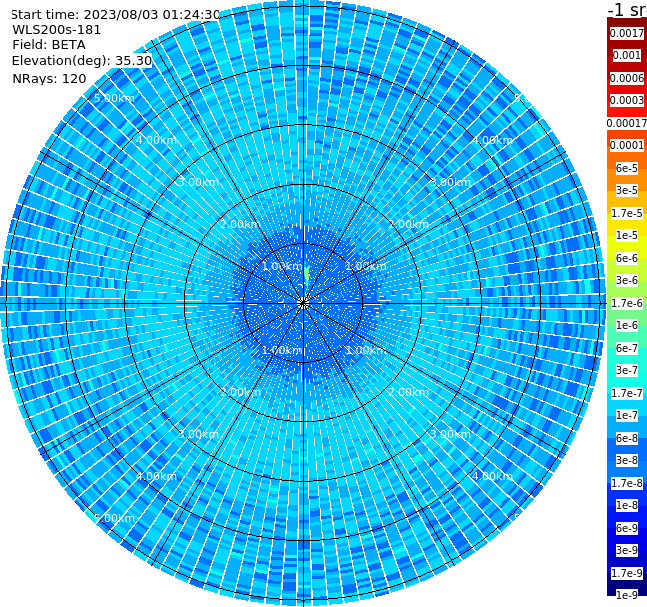Screen dimensions: 647x607
Task: Click the Field: BETA label
Action: [x=49, y=45]
